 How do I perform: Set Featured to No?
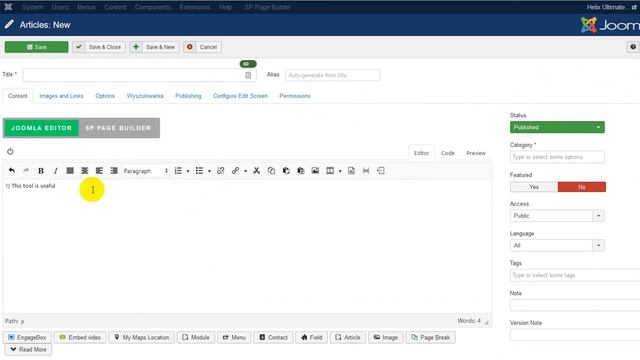coord(582,187)
